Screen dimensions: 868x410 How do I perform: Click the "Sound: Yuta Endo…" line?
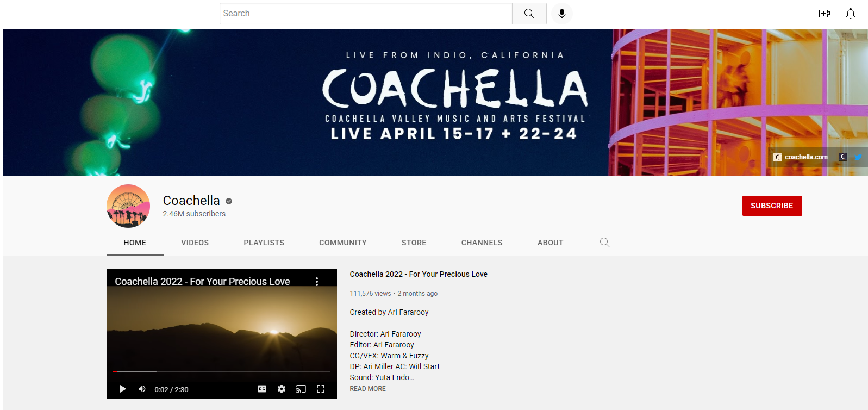(382, 377)
